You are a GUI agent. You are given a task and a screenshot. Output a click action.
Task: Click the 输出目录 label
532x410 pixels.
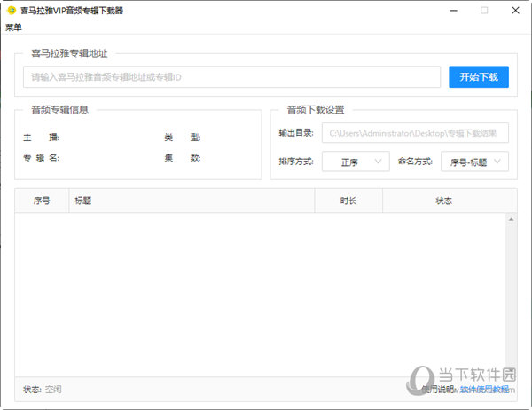296,133
